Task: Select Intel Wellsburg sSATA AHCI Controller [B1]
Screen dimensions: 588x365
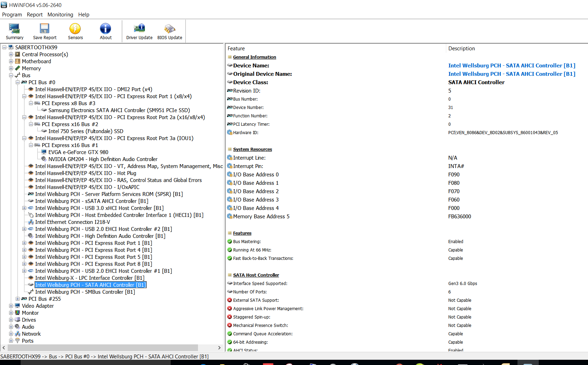Action: coord(92,201)
